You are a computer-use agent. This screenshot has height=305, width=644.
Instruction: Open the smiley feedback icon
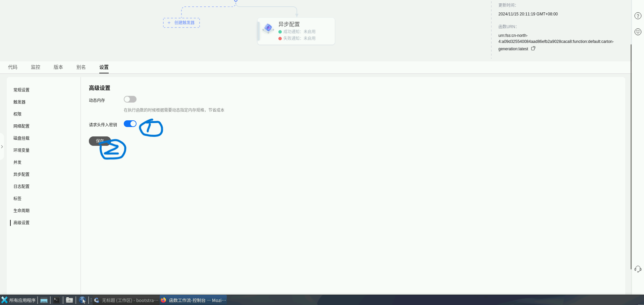(638, 32)
